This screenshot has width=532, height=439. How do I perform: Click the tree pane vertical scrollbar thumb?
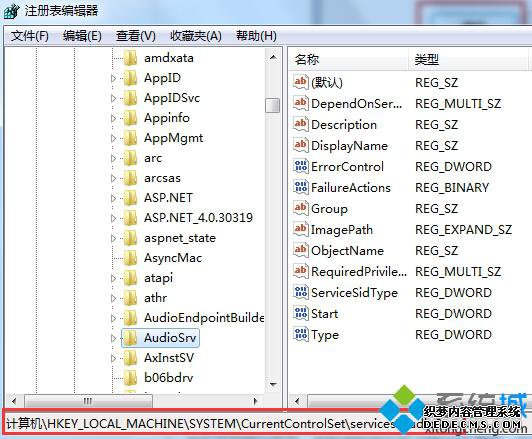(273, 105)
